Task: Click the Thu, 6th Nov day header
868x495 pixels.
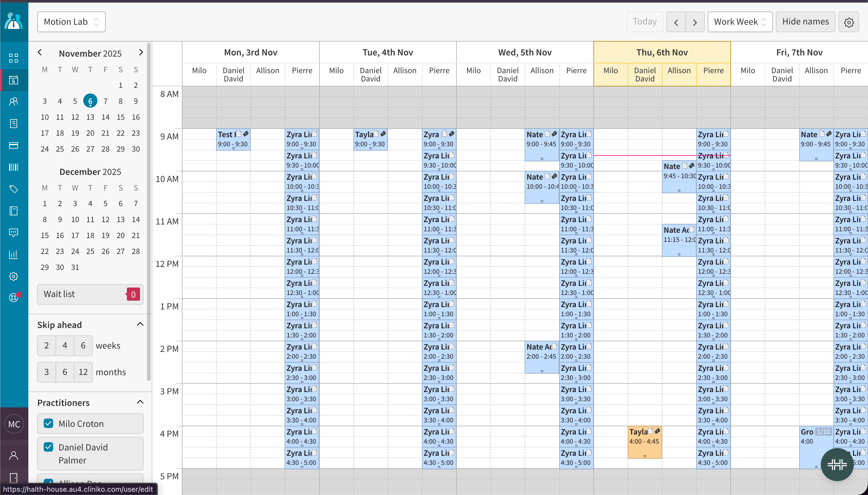Action: click(x=662, y=52)
